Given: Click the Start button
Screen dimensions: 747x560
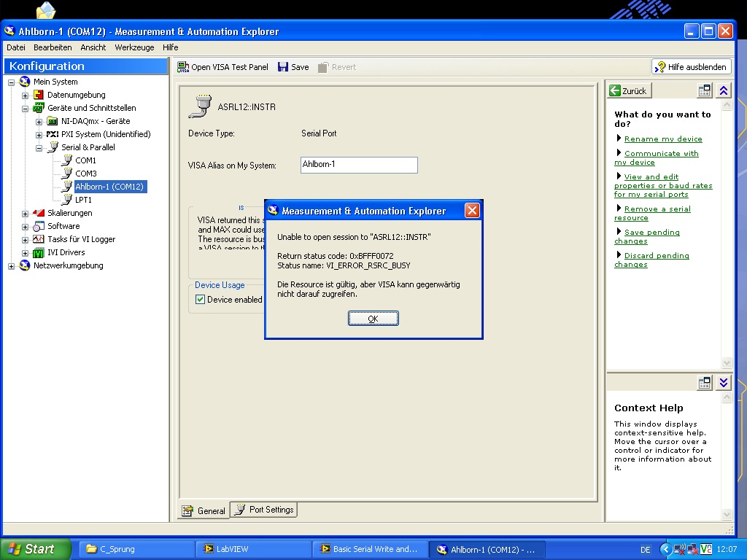Looking at the screenshot, I should [x=36, y=549].
